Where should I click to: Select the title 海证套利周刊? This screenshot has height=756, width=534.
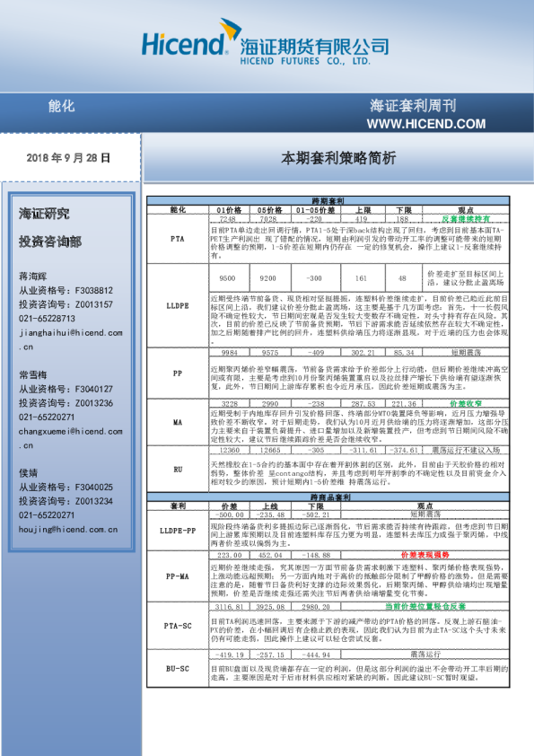click(413, 106)
